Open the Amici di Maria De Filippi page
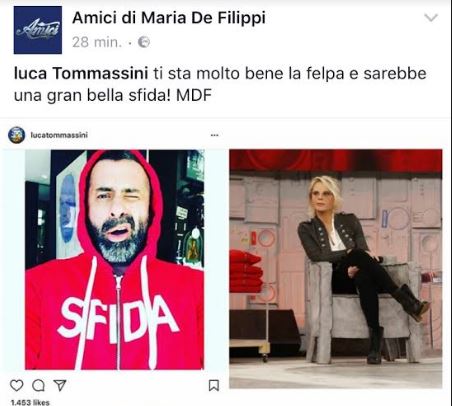The width and height of the screenshot is (452, 406). 169,18
